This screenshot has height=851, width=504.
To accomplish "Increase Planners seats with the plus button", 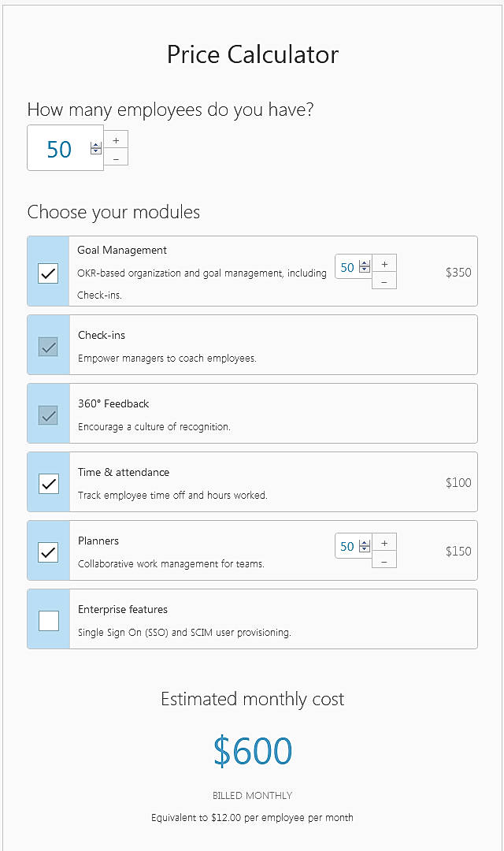I will click(384, 543).
